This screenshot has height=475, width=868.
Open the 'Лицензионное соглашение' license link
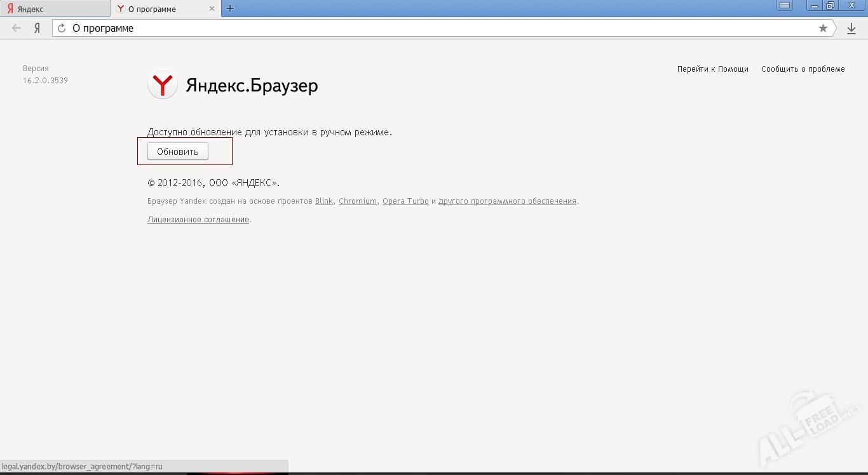198,220
